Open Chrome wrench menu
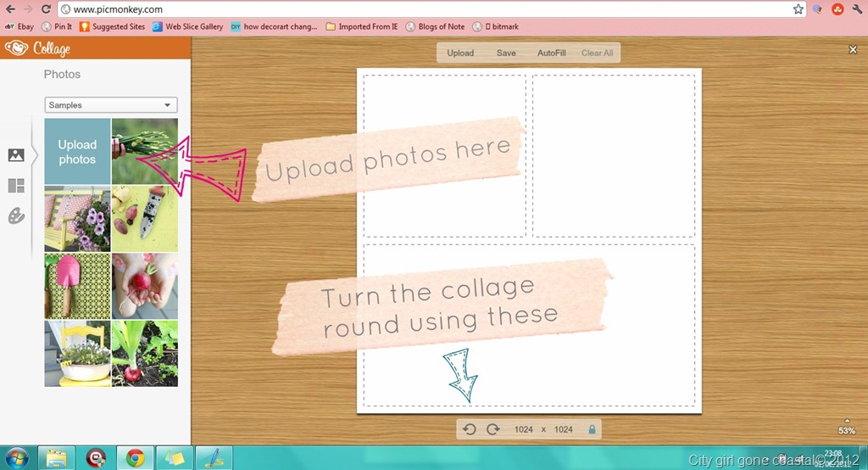 point(857,8)
